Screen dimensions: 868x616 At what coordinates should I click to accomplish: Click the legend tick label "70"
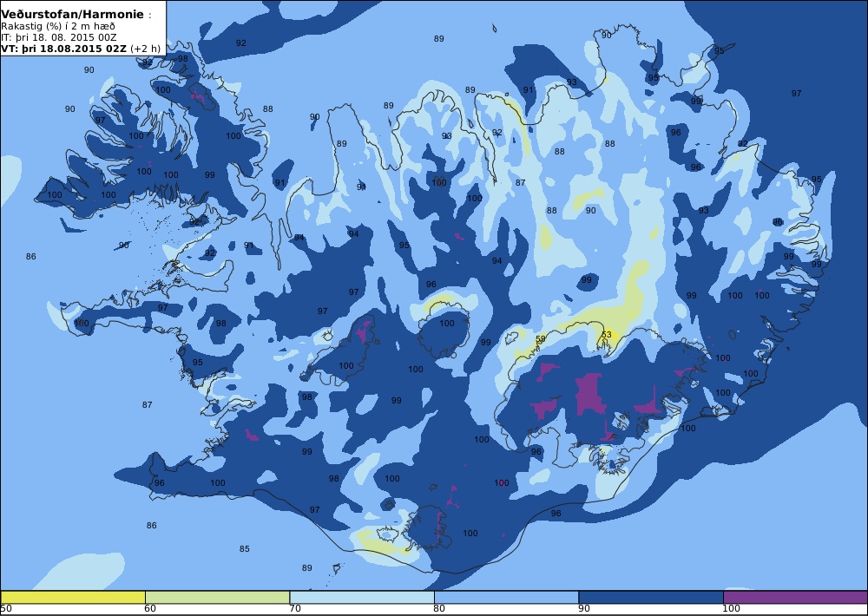point(295,609)
